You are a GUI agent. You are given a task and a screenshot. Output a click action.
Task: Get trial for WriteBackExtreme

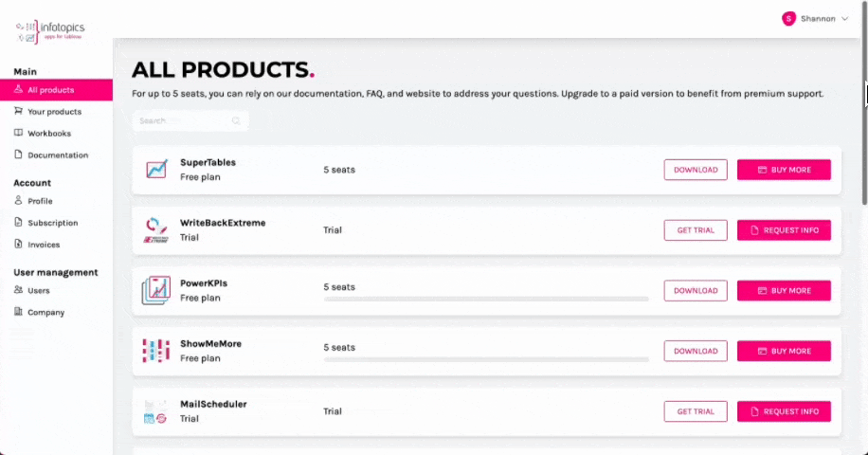[x=696, y=230]
